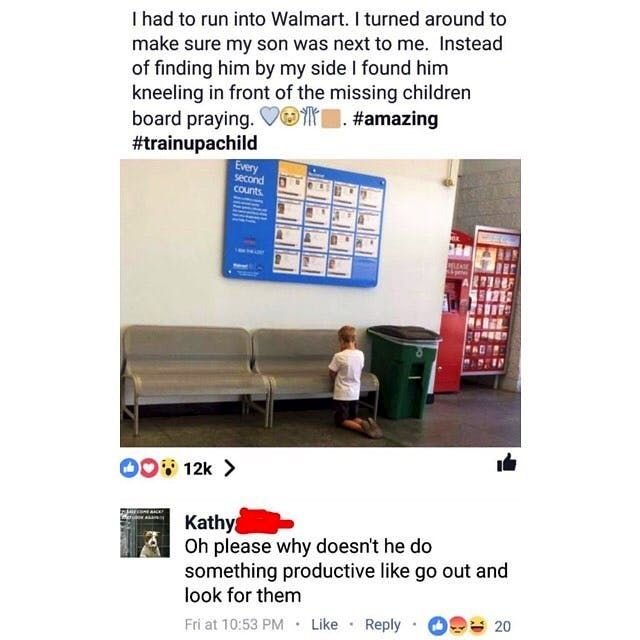This screenshot has height=640, width=640.
Task: Click Kathy's dog profile picture
Action: click(x=145, y=533)
